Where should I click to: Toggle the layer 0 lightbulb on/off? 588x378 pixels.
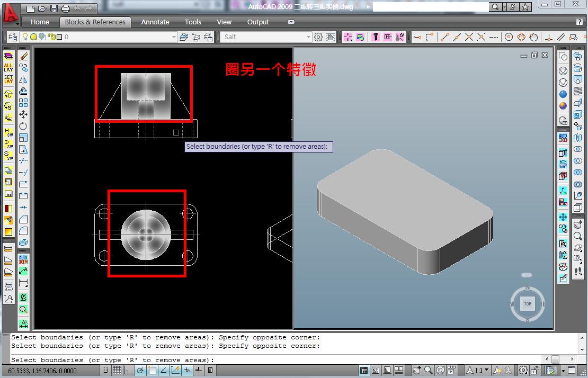pyautogui.click(x=25, y=37)
